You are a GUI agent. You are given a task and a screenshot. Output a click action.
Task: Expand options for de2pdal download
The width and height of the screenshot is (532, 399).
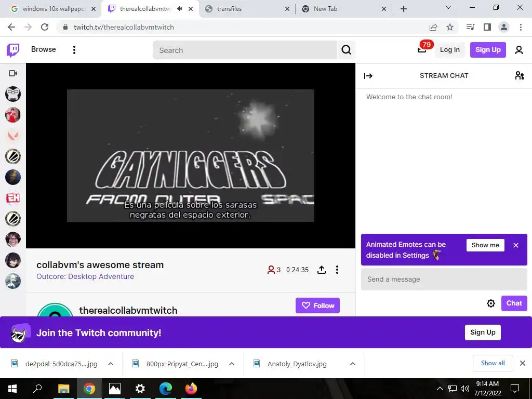tap(111, 364)
